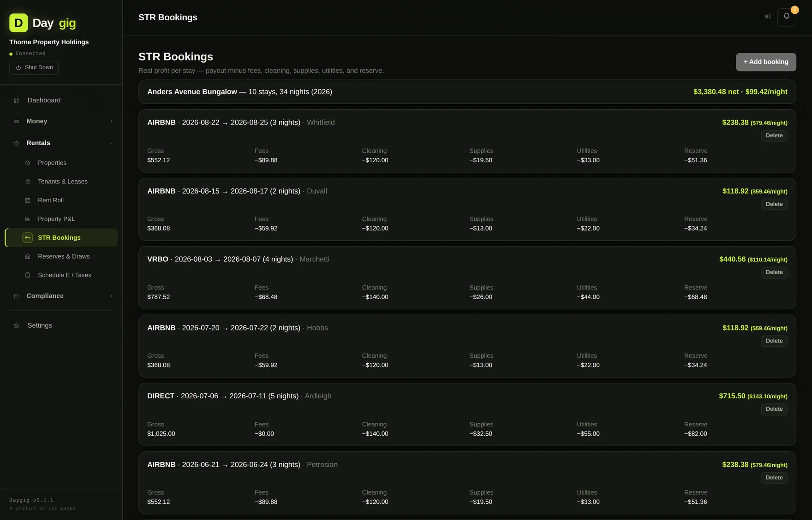The height and width of the screenshot is (520, 812).
Task: Open the notifications bell icon
Action: click(786, 17)
